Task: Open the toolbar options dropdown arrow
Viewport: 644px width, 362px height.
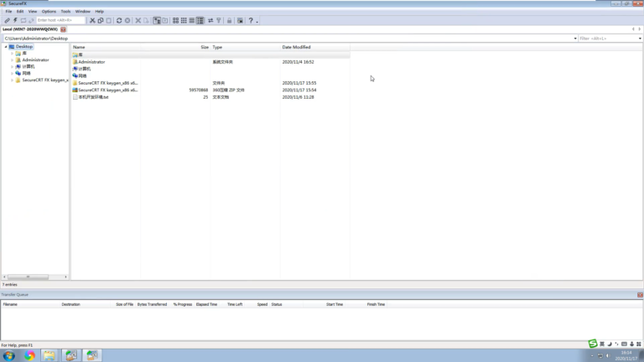Action: 257,21
